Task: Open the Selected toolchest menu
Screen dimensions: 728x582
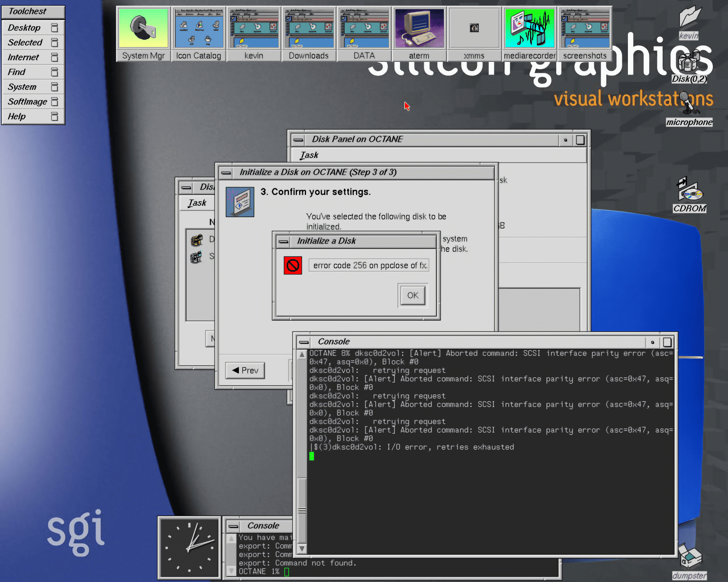Action: click(x=33, y=42)
